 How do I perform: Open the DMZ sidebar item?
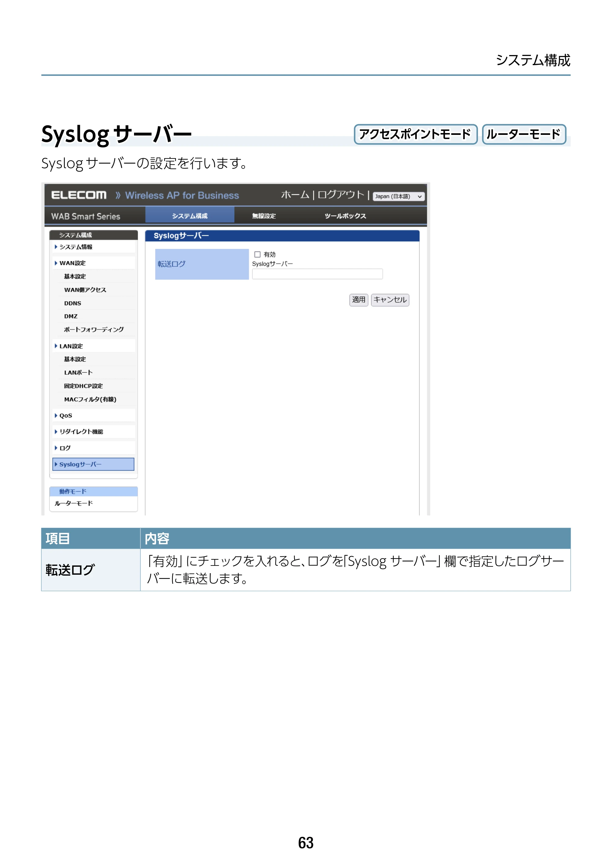[x=71, y=317]
